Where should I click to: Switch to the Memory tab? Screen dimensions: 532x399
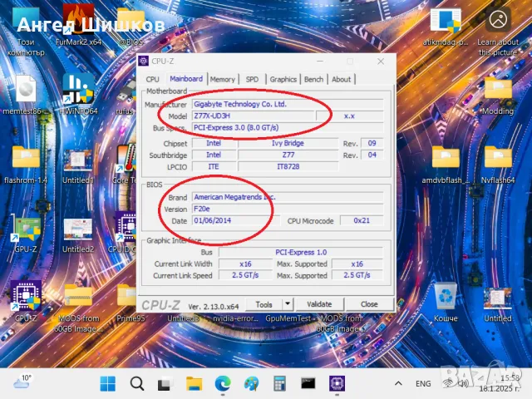pyautogui.click(x=222, y=79)
